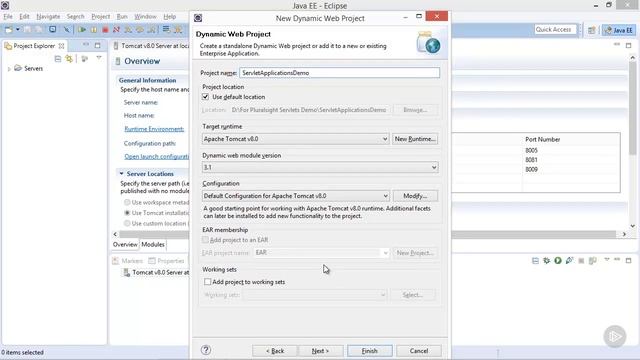Click the Drop to Frame icon in toolbar
Image resolution: width=640 pixels, height=360 pixels.
[166, 30]
